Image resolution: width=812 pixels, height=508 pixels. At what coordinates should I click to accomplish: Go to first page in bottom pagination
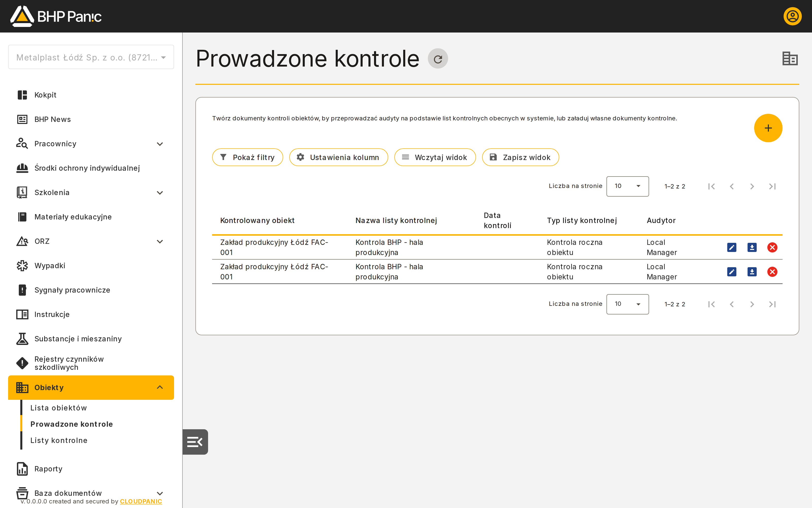[x=711, y=304]
